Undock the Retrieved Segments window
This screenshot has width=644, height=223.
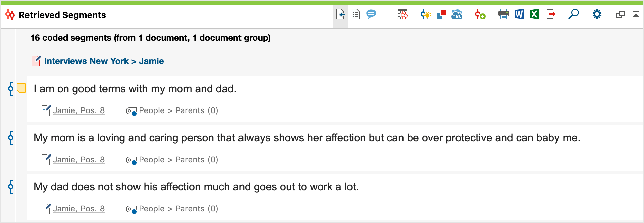tap(620, 14)
